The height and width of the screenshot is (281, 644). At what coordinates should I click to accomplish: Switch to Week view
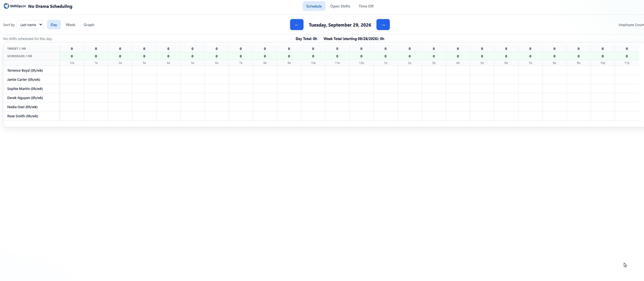[x=70, y=25]
